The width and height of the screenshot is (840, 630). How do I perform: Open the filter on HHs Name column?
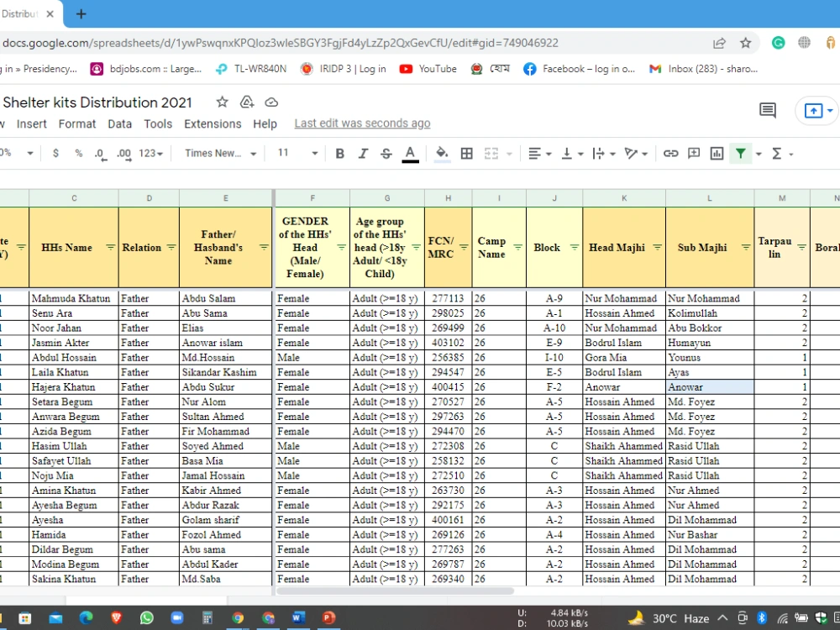(110, 247)
